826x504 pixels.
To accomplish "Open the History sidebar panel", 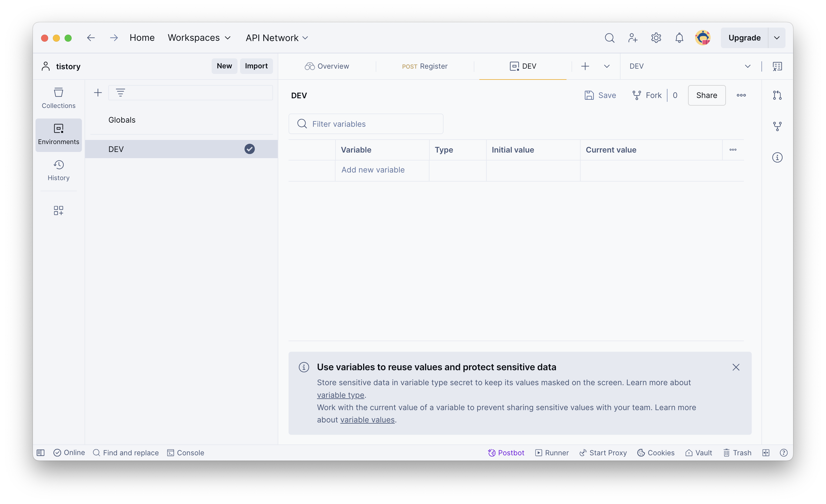I will click(58, 170).
